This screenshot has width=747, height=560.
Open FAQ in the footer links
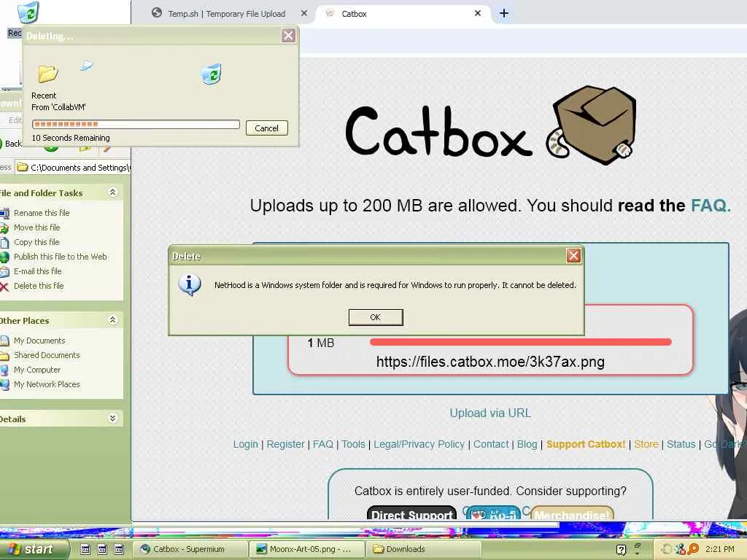tap(323, 444)
